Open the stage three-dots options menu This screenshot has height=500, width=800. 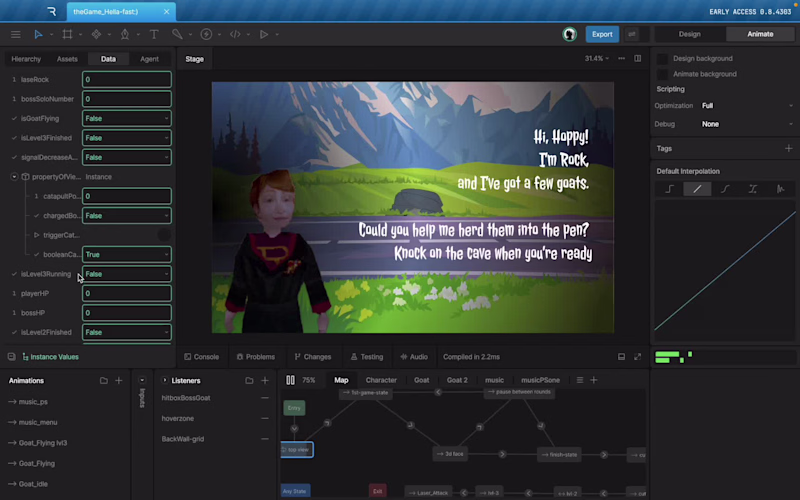621,59
